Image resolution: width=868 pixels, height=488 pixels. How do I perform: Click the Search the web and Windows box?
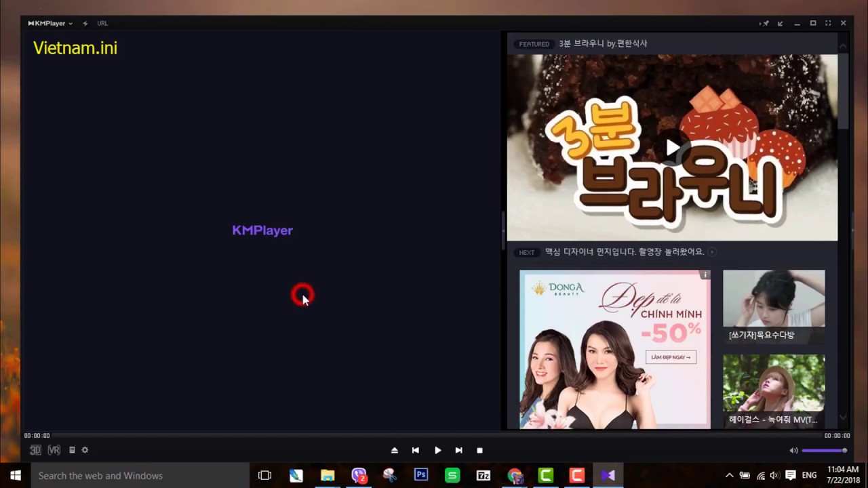pos(140,475)
